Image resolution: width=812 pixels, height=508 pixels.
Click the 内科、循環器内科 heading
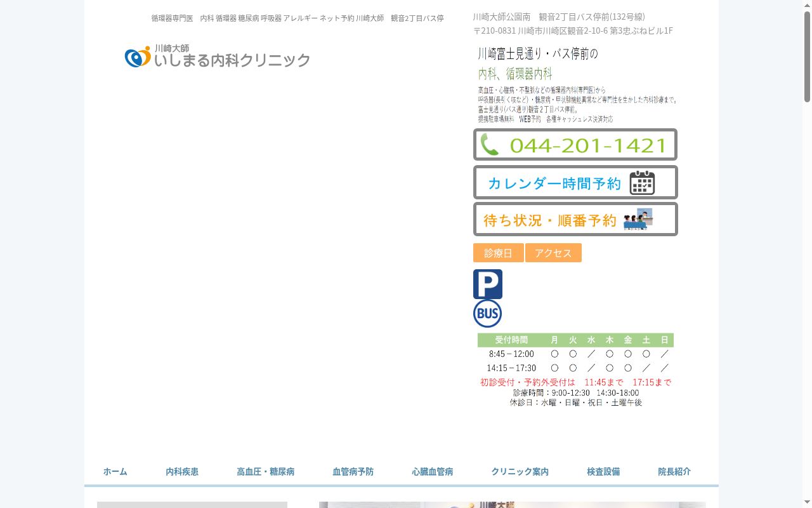tap(515, 73)
